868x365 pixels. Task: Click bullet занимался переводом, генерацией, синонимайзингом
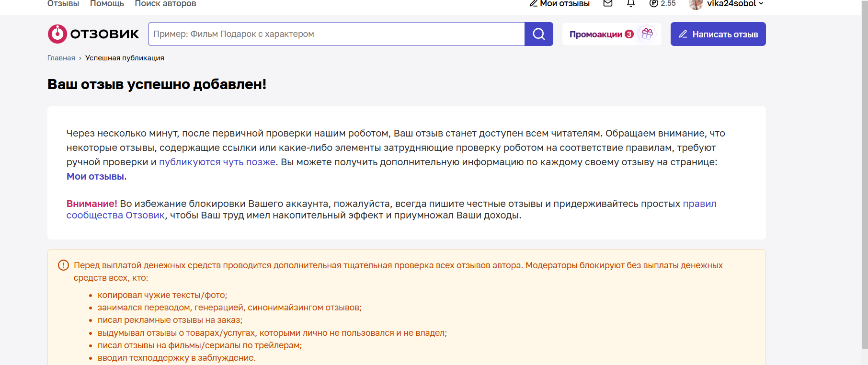coord(229,308)
